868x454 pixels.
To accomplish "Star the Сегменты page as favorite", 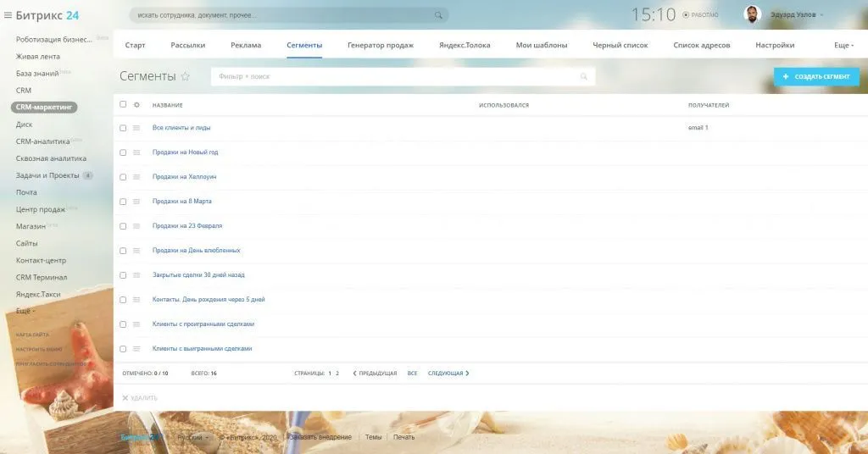I will click(x=186, y=77).
